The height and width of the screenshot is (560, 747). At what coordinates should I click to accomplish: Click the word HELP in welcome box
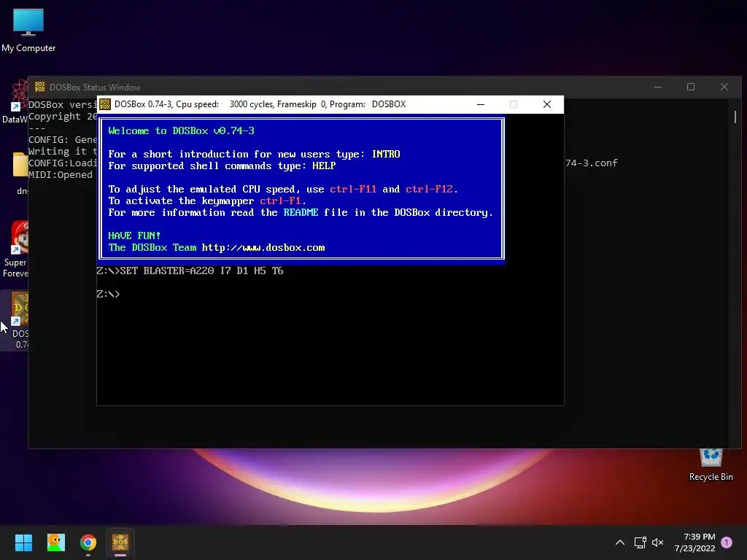point(324,166)
